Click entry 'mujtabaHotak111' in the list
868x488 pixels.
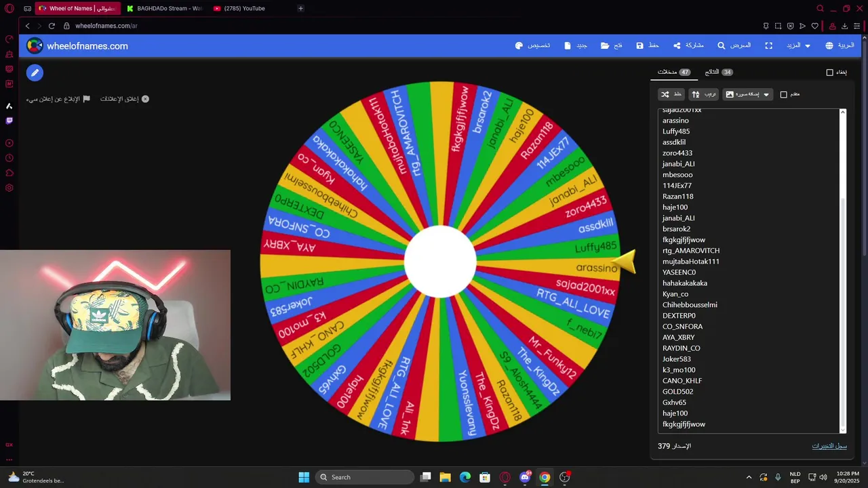691,262
